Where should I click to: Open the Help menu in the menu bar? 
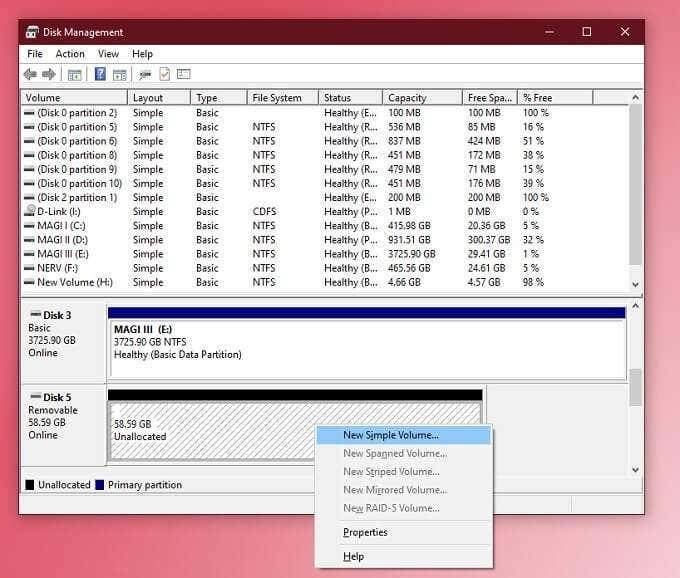tap(142, 54)
